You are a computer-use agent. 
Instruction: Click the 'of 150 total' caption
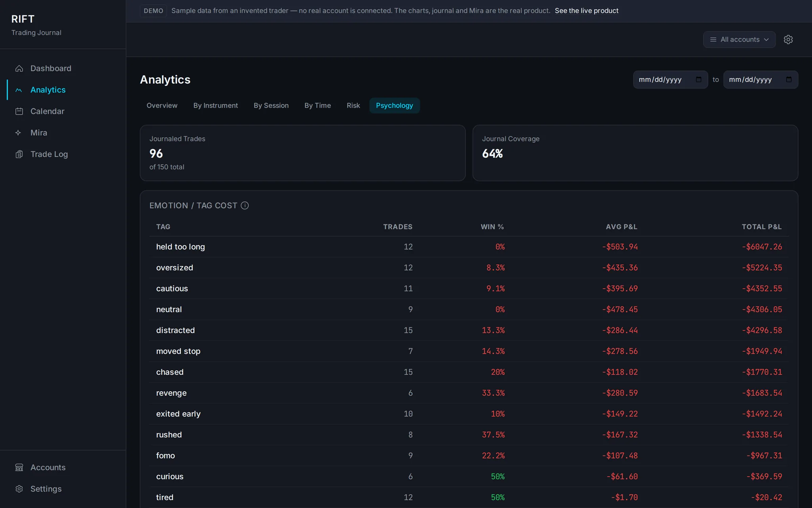(x=167, y=167)
